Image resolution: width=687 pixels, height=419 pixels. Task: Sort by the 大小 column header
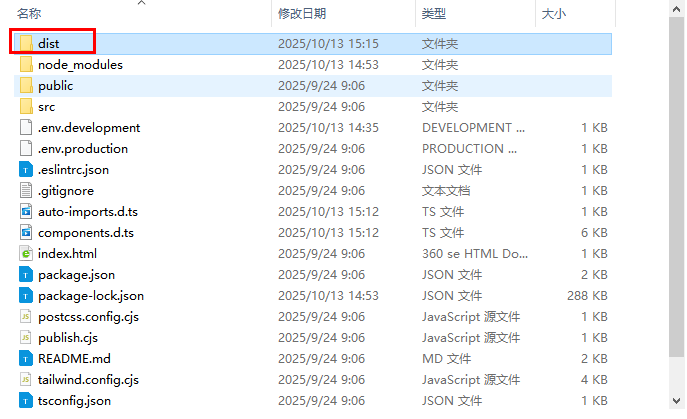coord(554,14)
